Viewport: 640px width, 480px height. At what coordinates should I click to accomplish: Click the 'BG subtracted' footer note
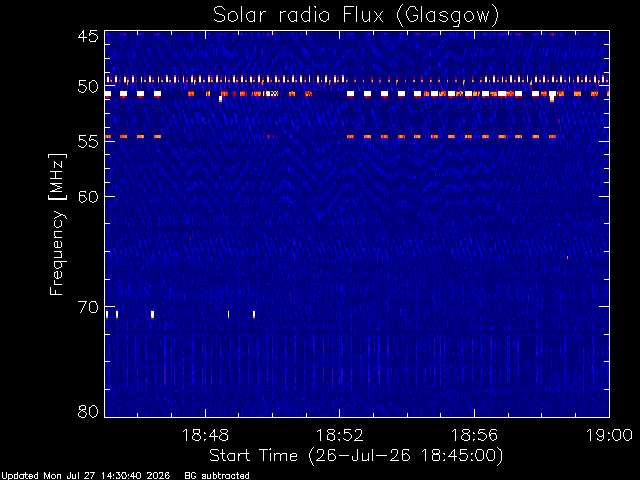[x=217, y=476]
